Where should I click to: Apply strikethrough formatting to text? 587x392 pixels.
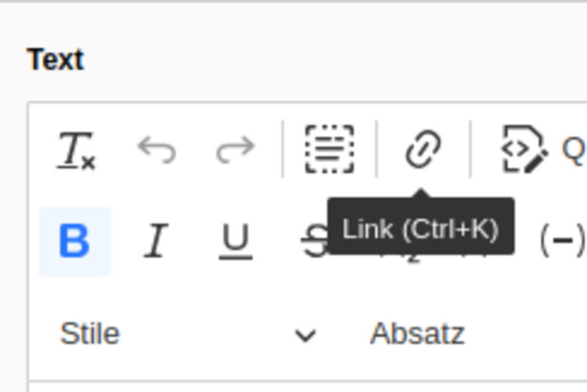tap(315, 241)
